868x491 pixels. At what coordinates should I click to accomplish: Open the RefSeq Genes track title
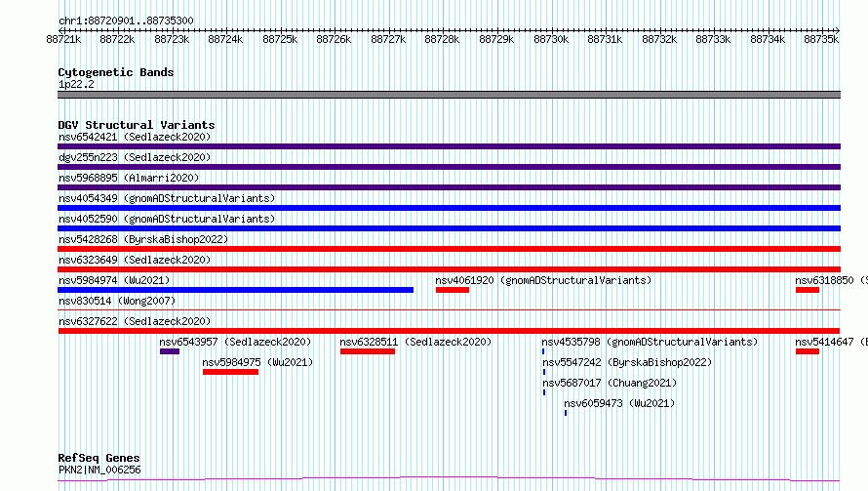tap(99, 458)
